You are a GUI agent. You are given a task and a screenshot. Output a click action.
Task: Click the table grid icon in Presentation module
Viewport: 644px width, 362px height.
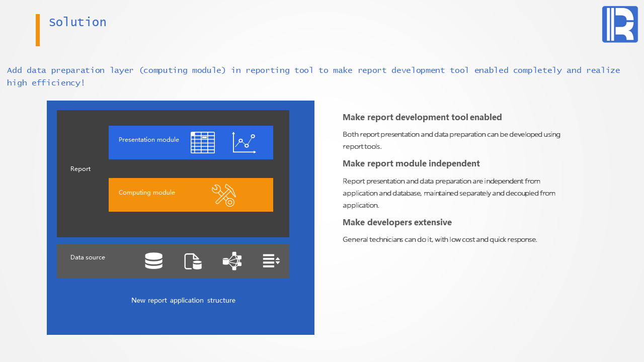203,142
